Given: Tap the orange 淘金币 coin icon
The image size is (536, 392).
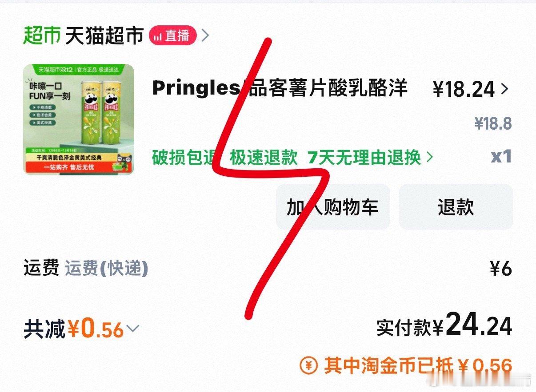Looking at the screenshot, I should point(308,365).
